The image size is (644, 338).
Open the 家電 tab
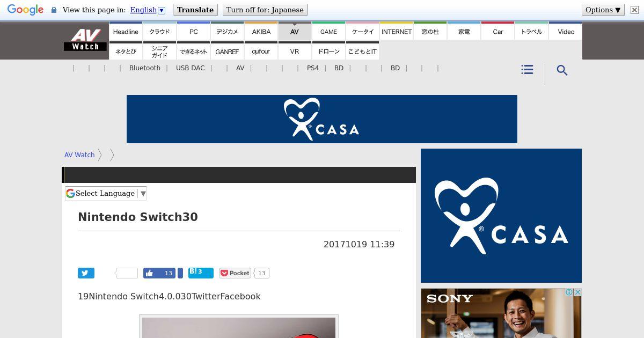pyautogui.click(x=464, y=31)
